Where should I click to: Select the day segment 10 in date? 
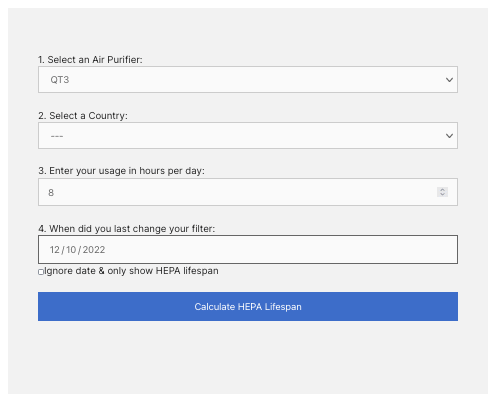[71, 250]
